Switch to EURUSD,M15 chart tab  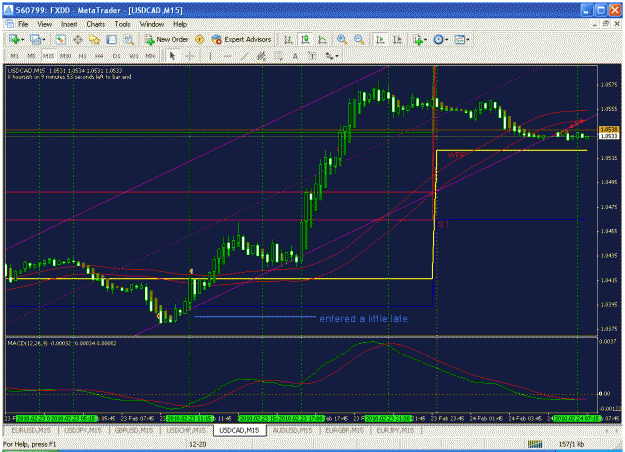click(31, 430)
